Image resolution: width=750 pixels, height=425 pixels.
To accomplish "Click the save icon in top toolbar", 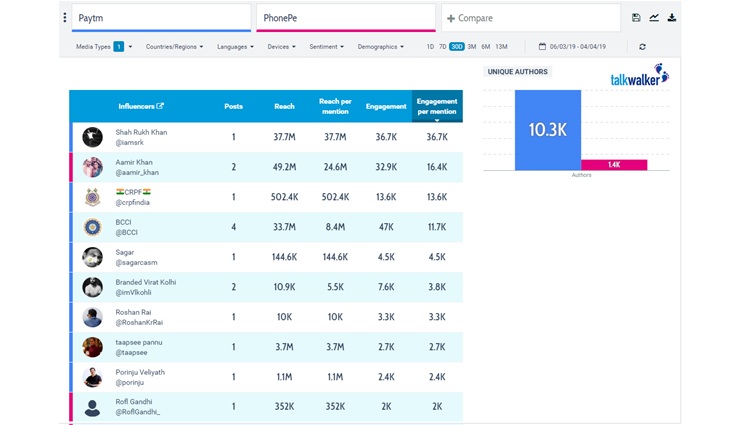I will tap(636, 18).
